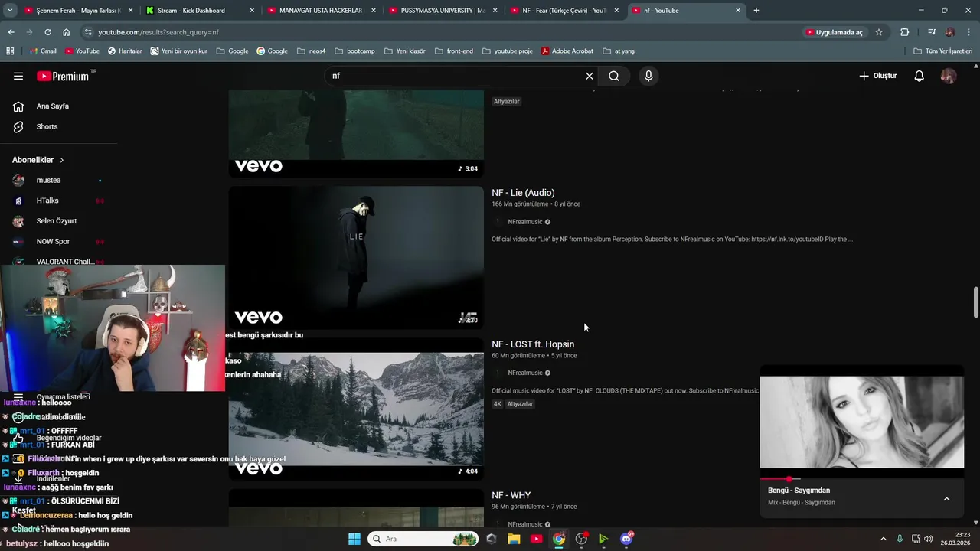
Task: Open the front-end bookmarks folder
Action: point(453,51)
